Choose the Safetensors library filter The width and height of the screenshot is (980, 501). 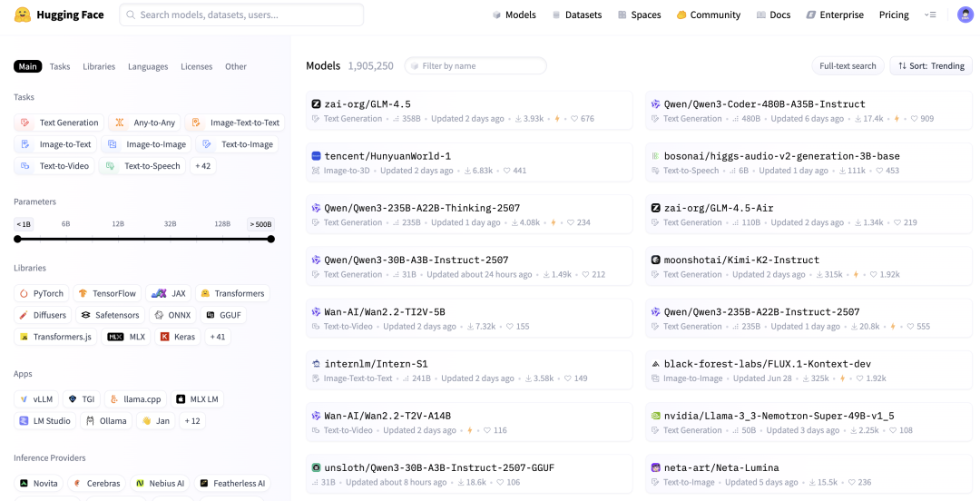pos(111,315)
